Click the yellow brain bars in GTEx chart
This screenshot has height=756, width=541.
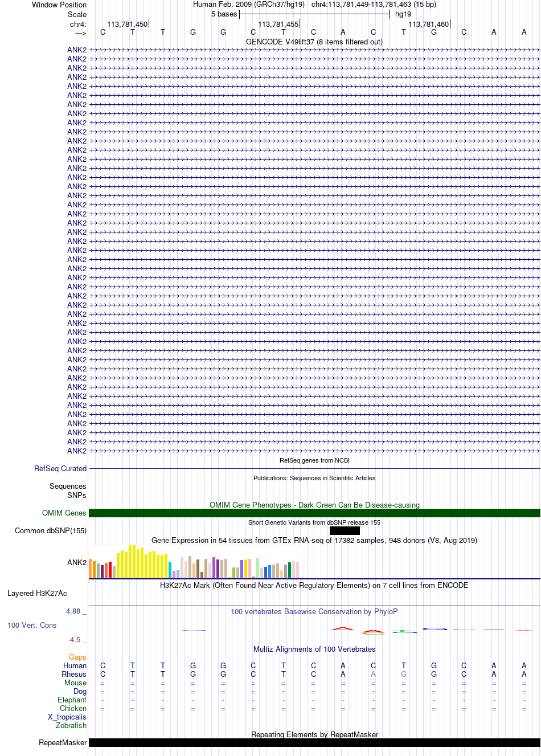142,562
